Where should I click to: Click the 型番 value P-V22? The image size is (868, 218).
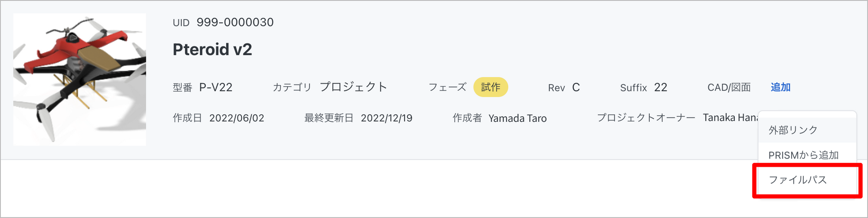(x=216, y=87)
